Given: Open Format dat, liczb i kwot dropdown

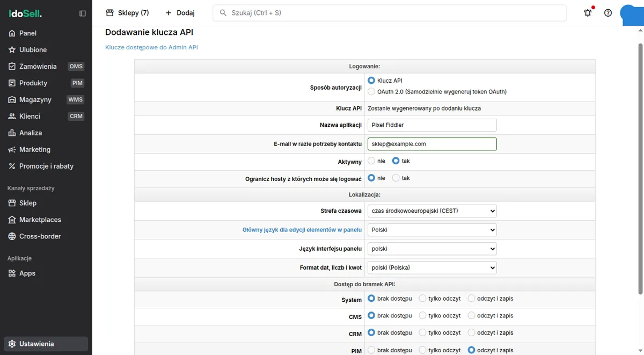Looking at the screenshot, I should point(432,267).
